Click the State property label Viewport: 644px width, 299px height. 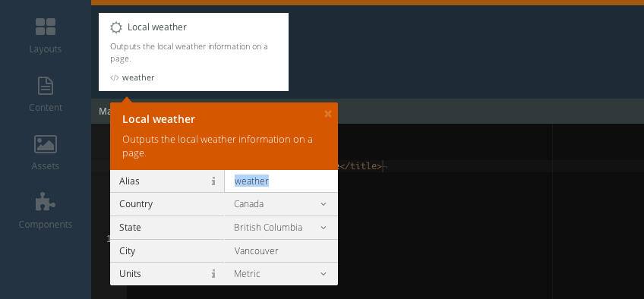(130, 227)
